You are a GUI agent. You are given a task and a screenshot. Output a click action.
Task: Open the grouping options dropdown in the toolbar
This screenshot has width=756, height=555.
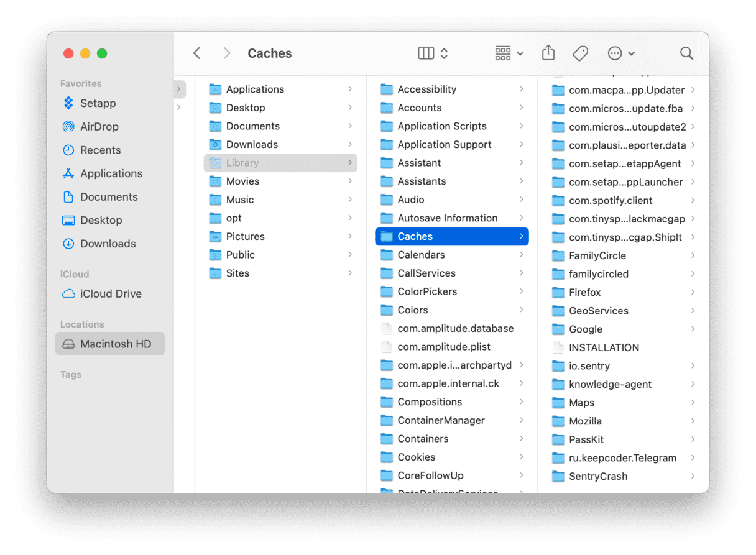click(x=509, y=53)
